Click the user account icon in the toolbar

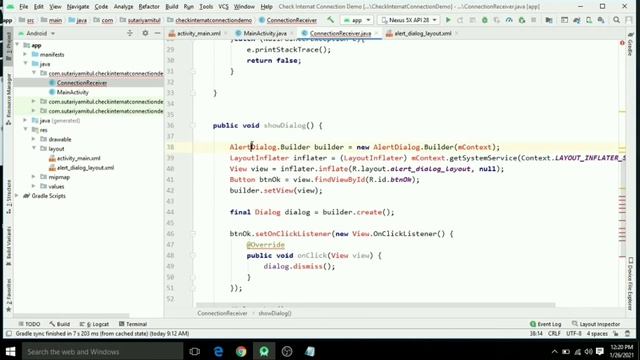coord(629,20)
